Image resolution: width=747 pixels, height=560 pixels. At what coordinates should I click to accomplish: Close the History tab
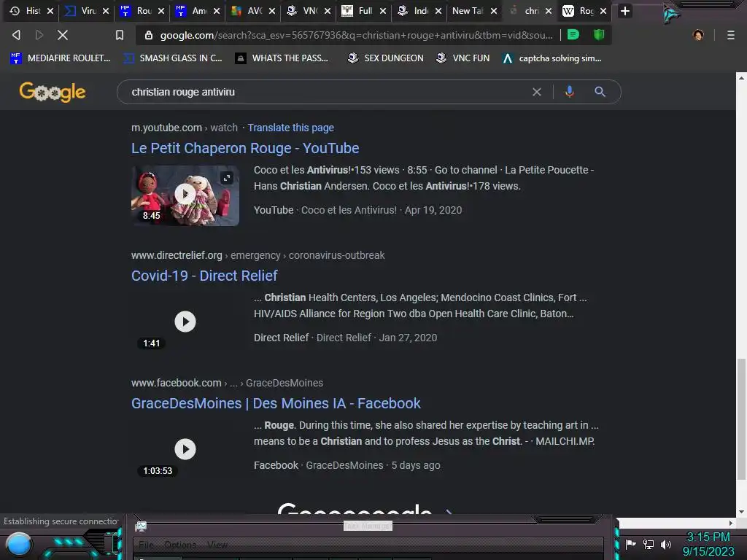(x=50, y=11)
